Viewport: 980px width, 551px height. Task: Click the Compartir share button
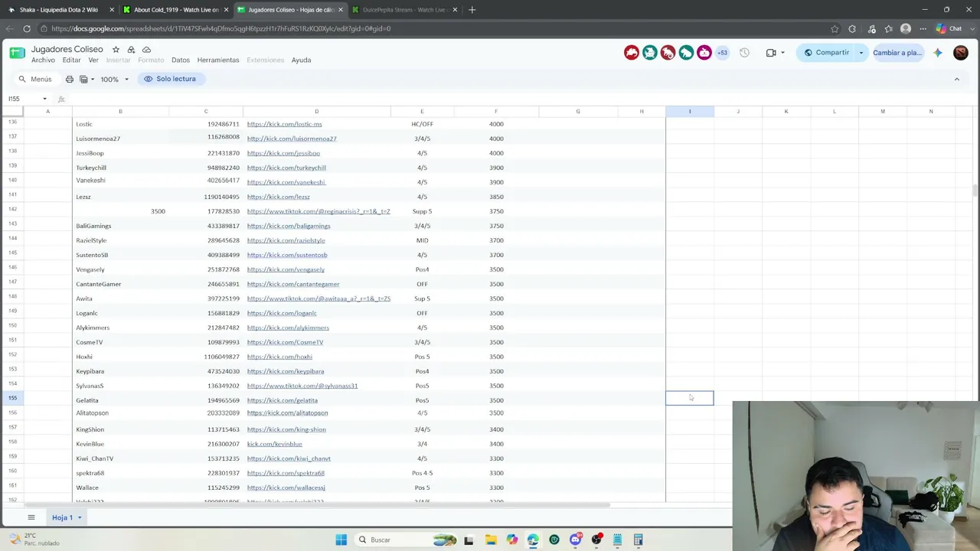pos(826,53)
